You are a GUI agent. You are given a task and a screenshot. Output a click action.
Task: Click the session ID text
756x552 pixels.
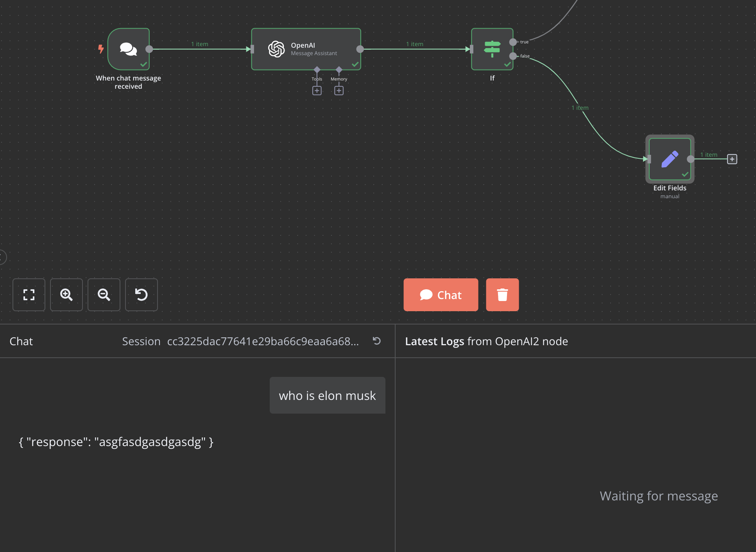pyautogui.click(x=263, y=341)
